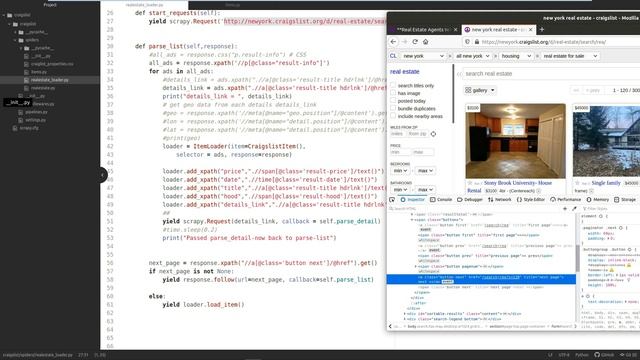Open the 'new york' city dropdown
This screenshot has width=640, height=360.
click(x=422, y=56)
